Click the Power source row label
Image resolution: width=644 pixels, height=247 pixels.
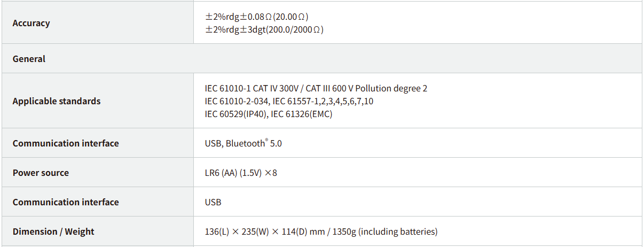click(x=41, y=173)
